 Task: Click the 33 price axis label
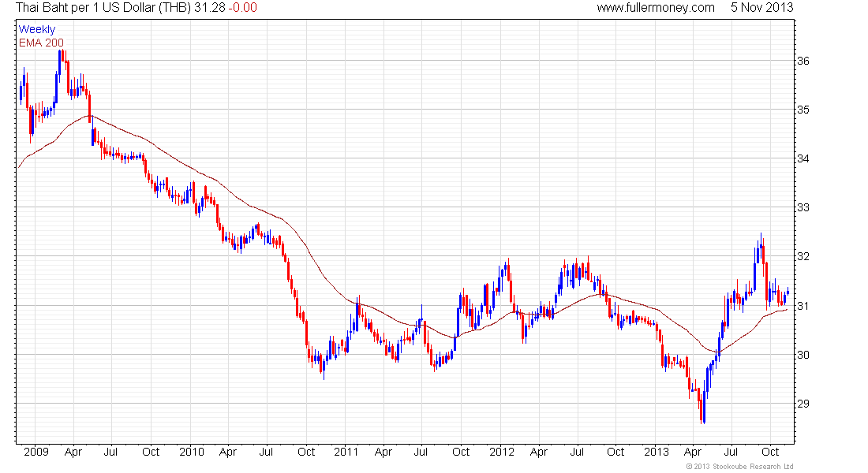(803, 207)
